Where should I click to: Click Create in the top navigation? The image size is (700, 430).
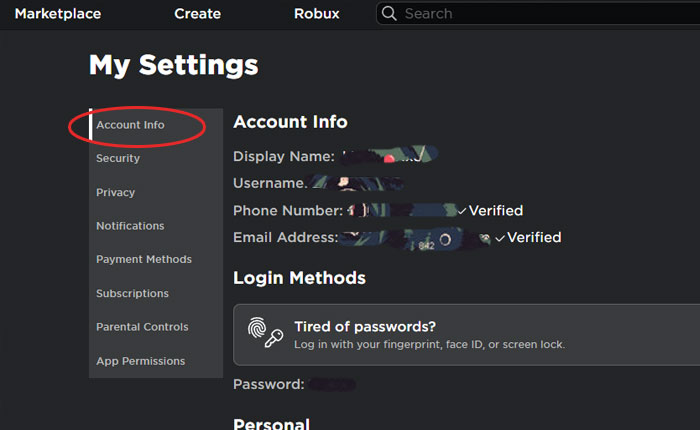coord(196,14)
